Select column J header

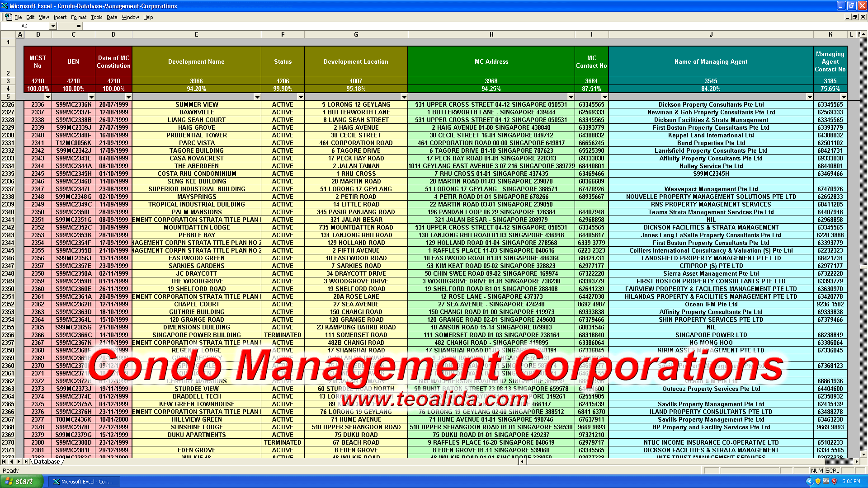click(711, 34)
